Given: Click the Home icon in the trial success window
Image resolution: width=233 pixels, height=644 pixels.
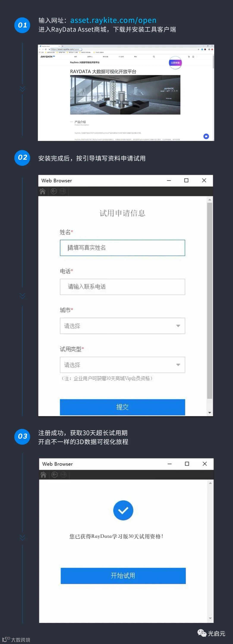Looking at the screenshot, I should tap(43, 474).
